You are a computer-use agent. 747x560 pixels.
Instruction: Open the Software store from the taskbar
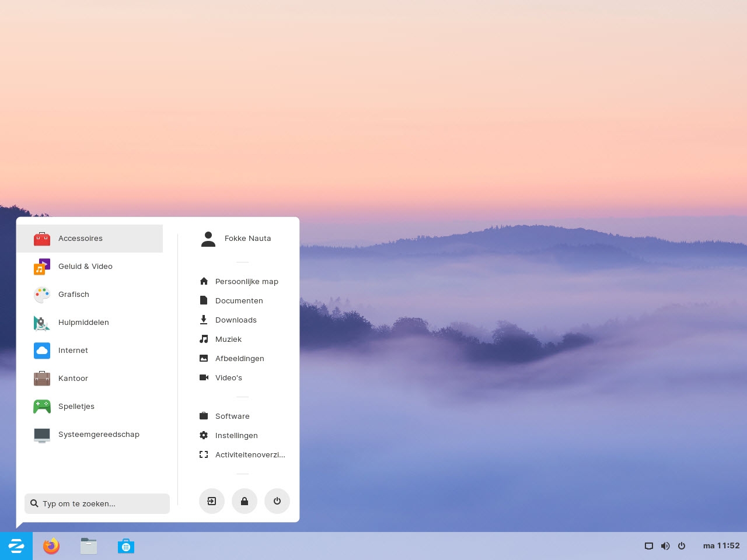[126, 546]
